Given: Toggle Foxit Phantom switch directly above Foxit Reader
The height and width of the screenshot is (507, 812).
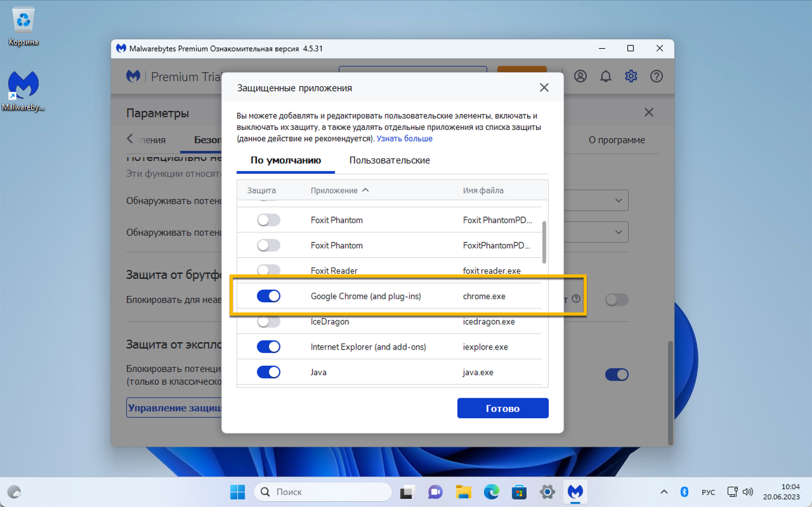Looking at the screenshot, I should click(269, 246).
